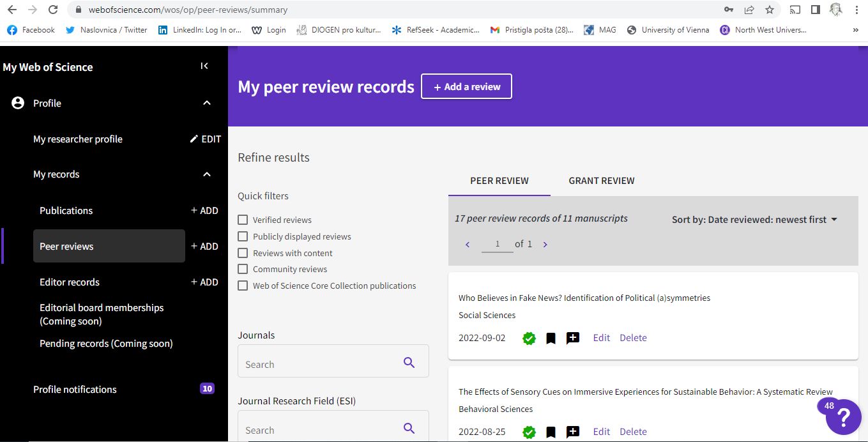
Task: Open the Pristigla pošta Gmail bookmark
Action: (x=531, y=30)
